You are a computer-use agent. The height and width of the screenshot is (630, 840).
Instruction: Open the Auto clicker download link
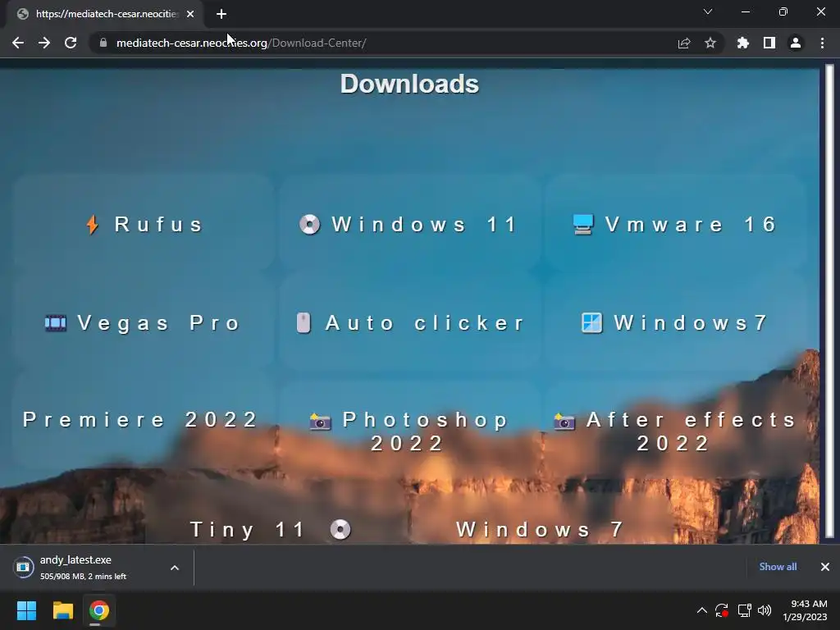click(410, 323)
